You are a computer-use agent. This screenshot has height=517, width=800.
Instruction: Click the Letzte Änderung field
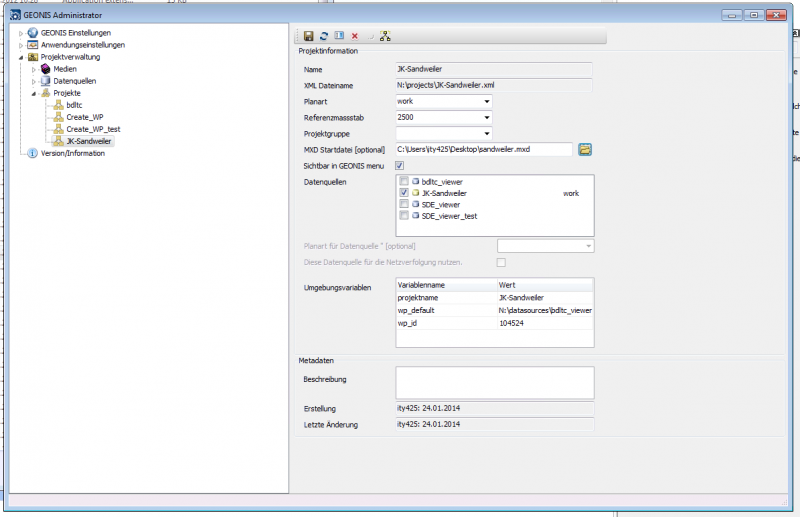[495, 424]
